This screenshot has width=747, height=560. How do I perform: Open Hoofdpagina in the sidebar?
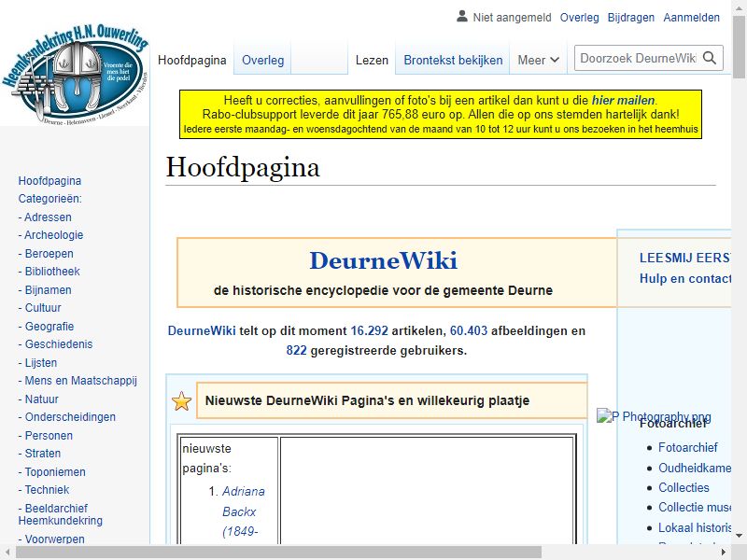[x=49, y=181]
